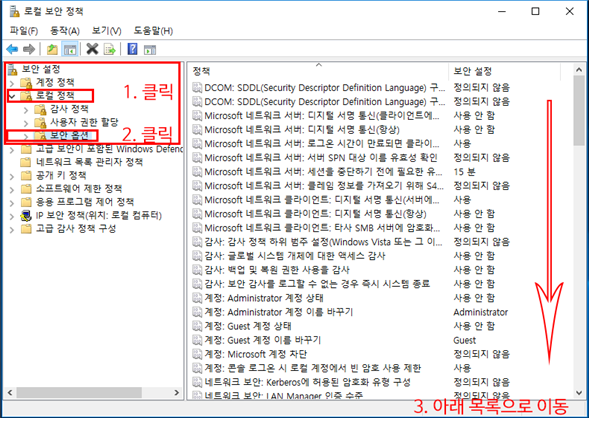Click the policy list scroll up arrow
589x422 pixels.
coord(579,70)
